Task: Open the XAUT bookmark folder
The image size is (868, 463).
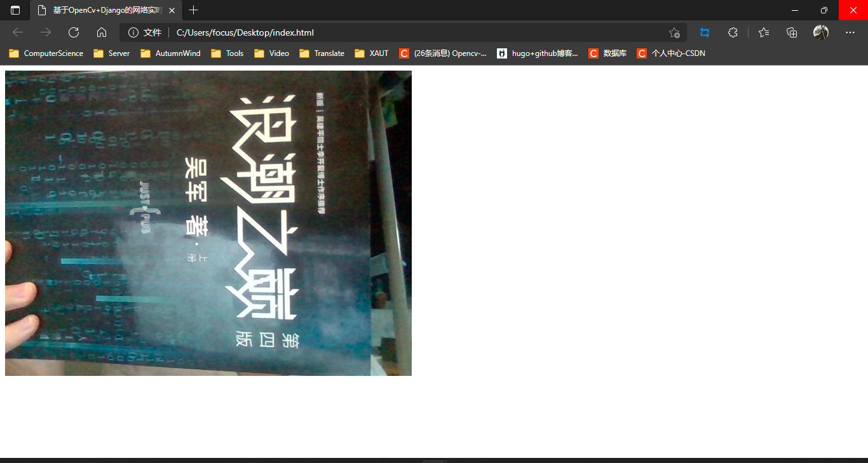Action: [372, 53]
